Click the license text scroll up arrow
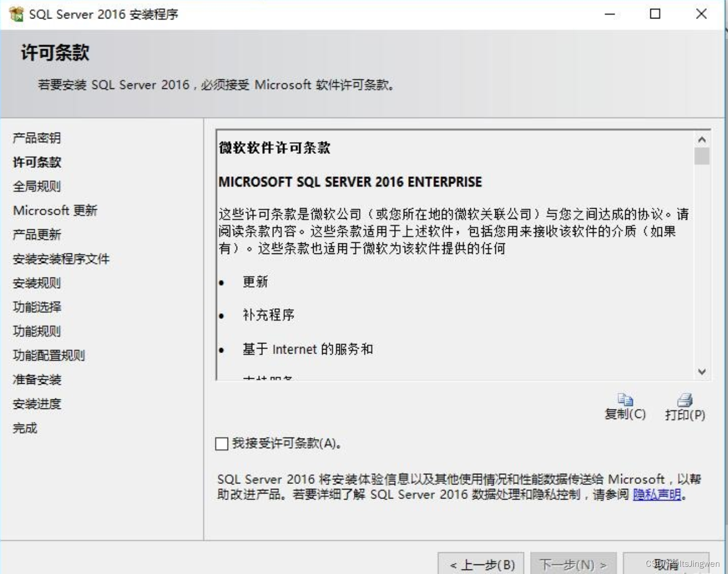The height and width of the screenshot is (574, 728). point(702,139)
